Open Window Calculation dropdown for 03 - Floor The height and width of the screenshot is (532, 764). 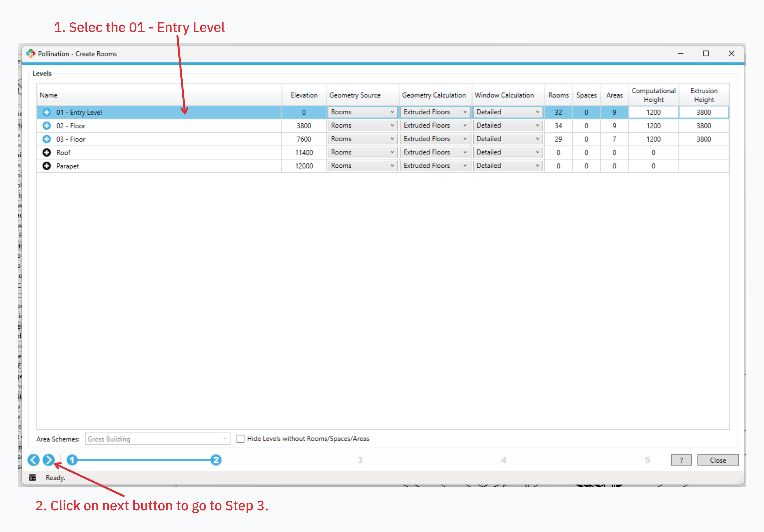tap(508, 139)
